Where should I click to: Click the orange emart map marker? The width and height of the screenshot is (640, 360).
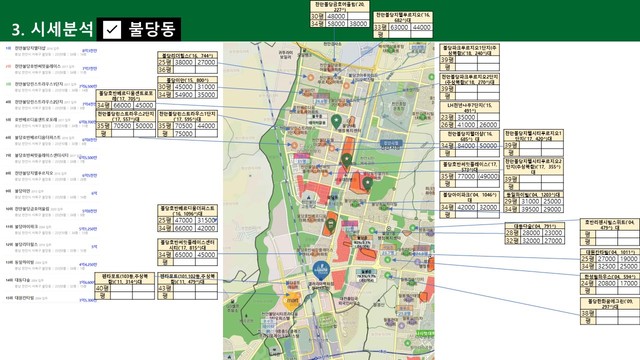click(292, 301)
